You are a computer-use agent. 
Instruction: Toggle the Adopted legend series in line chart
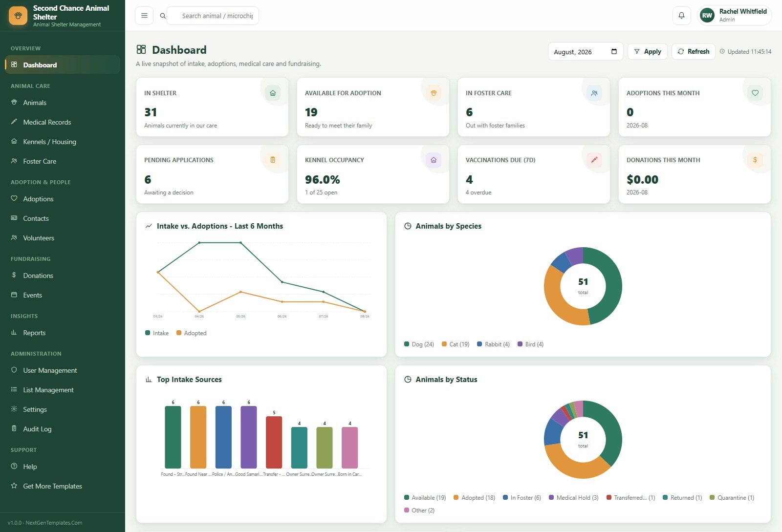click(x=192, y=333)
